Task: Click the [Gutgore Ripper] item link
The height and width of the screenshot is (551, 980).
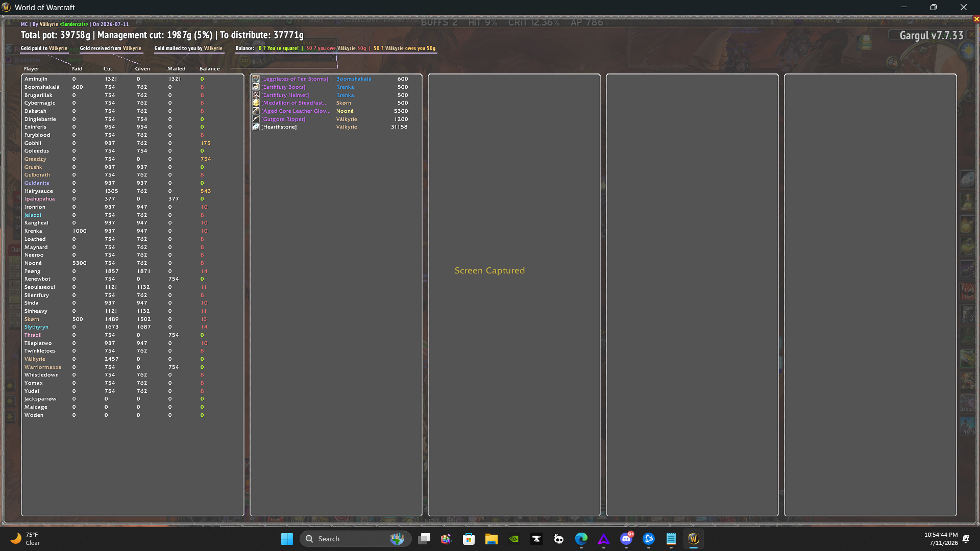Action: [283, 119]
